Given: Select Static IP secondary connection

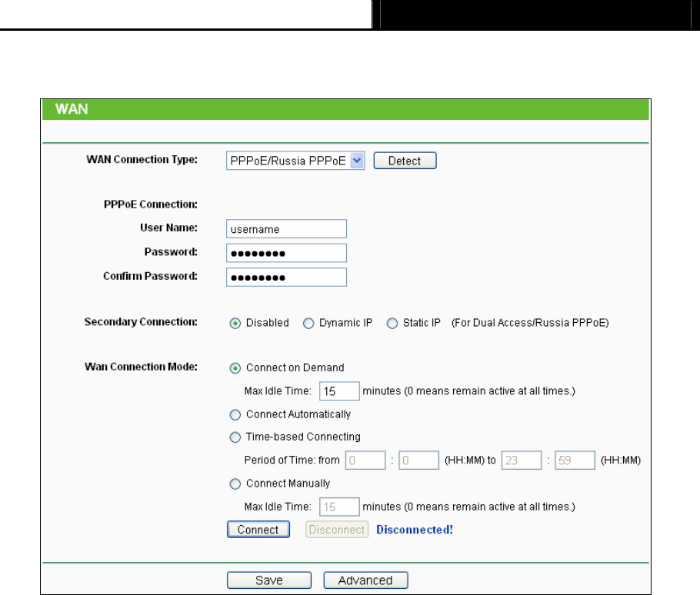Looking at the screenshot, I should click(x=392, y=324).
